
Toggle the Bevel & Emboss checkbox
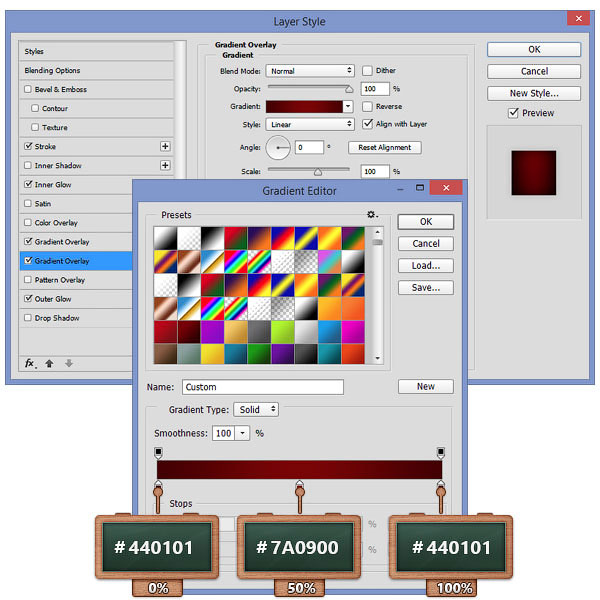[x=28, y=89]
